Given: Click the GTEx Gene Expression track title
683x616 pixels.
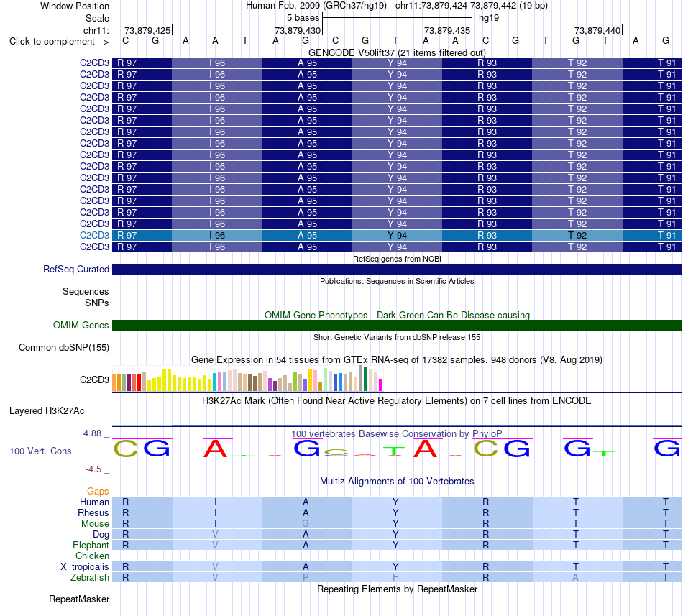Looking at the screenshot, I should [397, 360].
